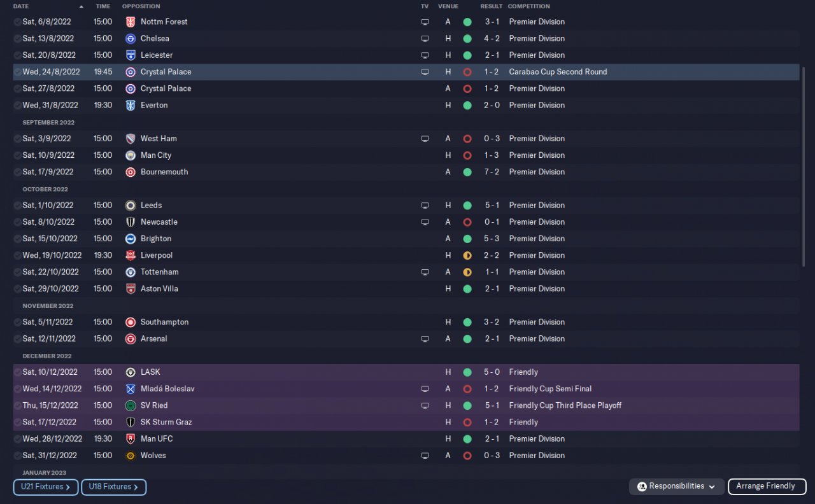Click the Liverpool club crest icon
The height and width of the screenshot is (504, 815).
coord(131,255)
